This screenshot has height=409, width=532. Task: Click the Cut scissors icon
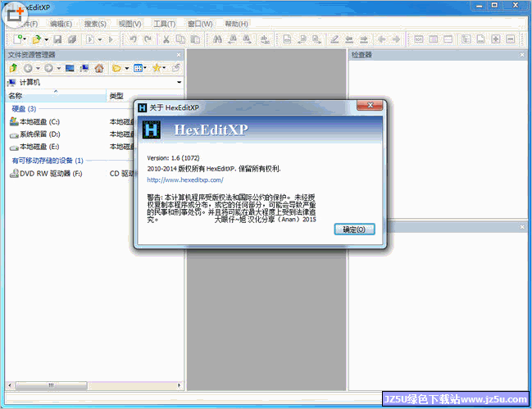tap(166, 39)
